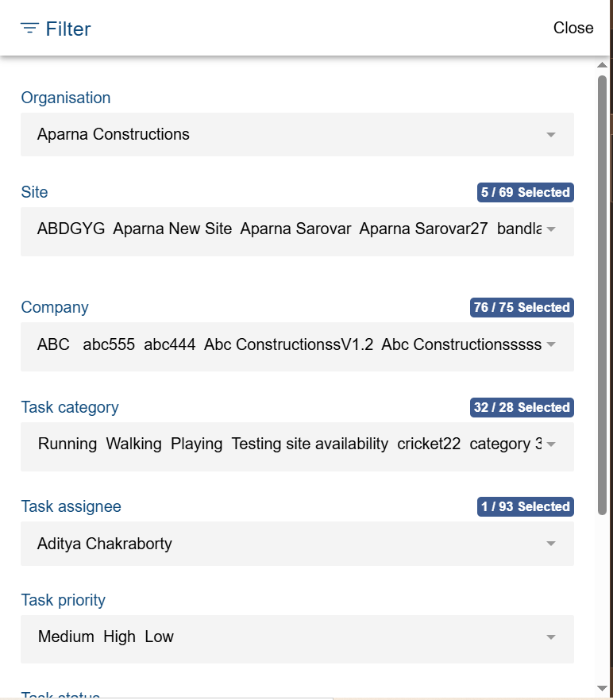Viewport: 613px width, 700px height.
Task: Click the '1 / 93 Selected' assignee badge
Action: click(x=525, y=506)
